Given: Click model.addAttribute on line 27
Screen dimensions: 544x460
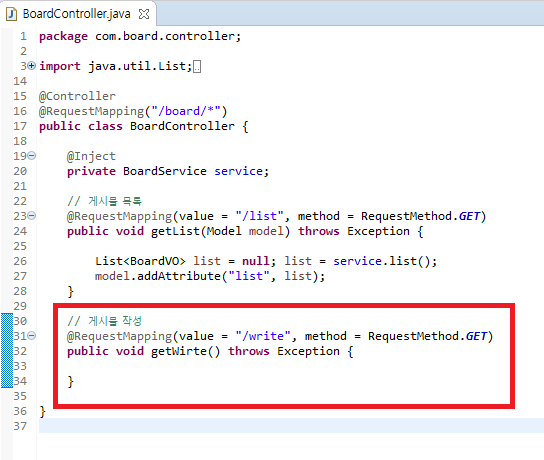Looking at the screenshot, I should coord(158,276).
